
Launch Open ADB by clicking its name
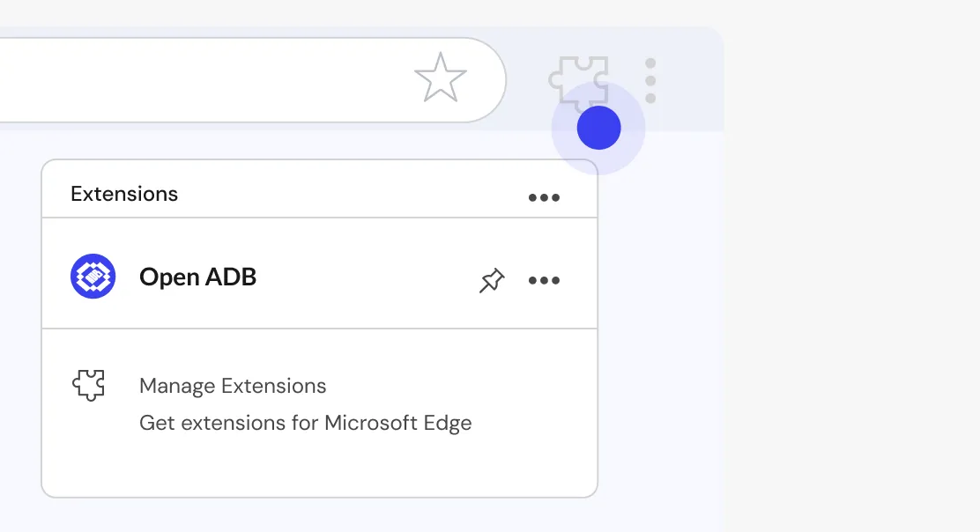pyautogui.click(x=197, y=277)
